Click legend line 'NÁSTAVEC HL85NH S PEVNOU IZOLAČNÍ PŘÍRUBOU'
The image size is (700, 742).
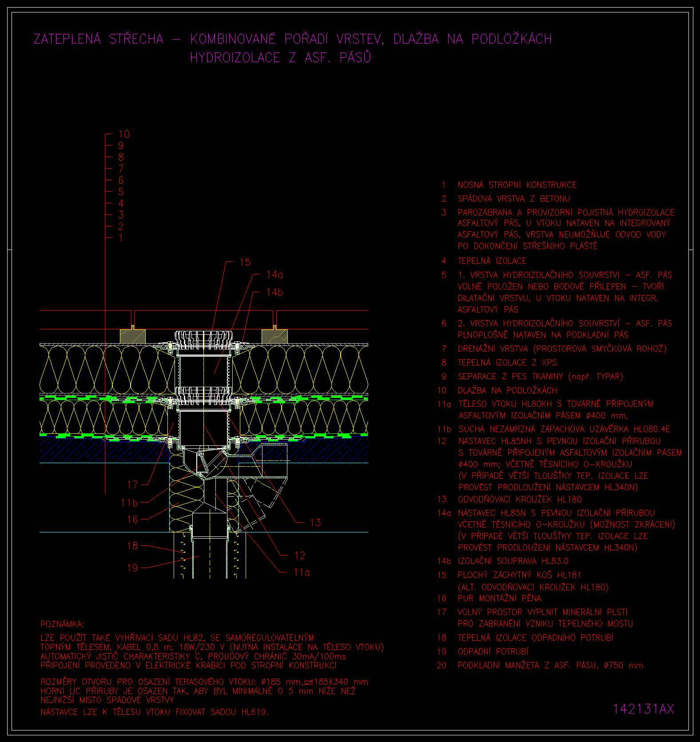559,441
